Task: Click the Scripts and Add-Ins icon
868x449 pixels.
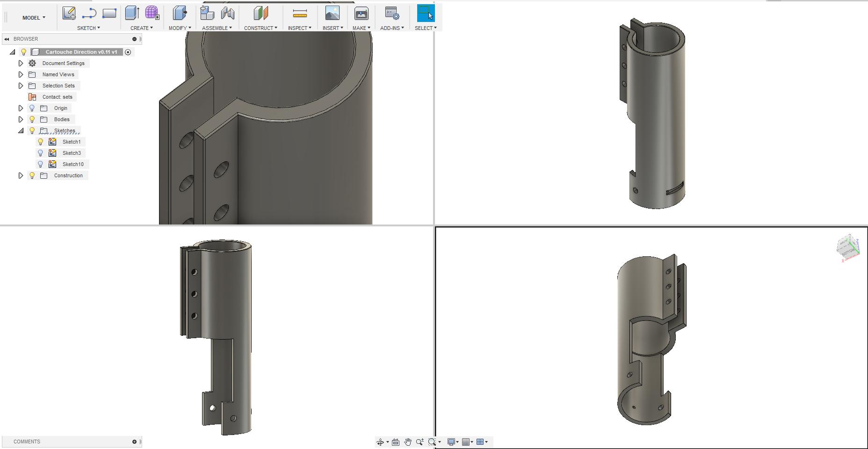Action: [x=392, y=13]
